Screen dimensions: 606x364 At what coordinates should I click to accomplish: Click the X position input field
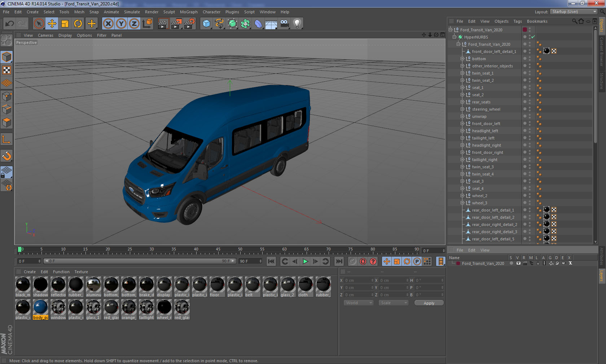pyautogui.click(x=359, y=280)
